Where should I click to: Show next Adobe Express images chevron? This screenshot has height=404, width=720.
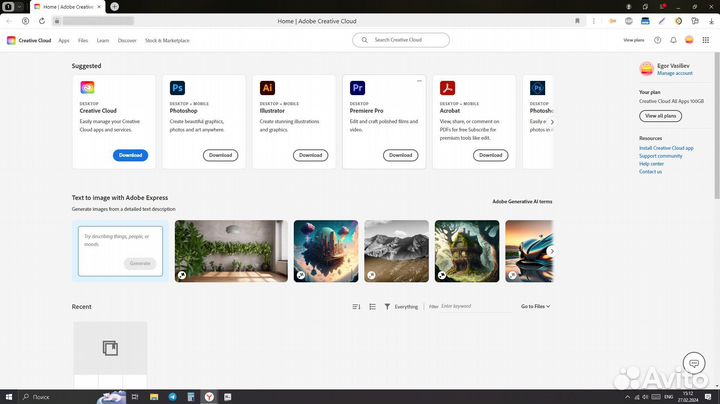coord(552,251)
